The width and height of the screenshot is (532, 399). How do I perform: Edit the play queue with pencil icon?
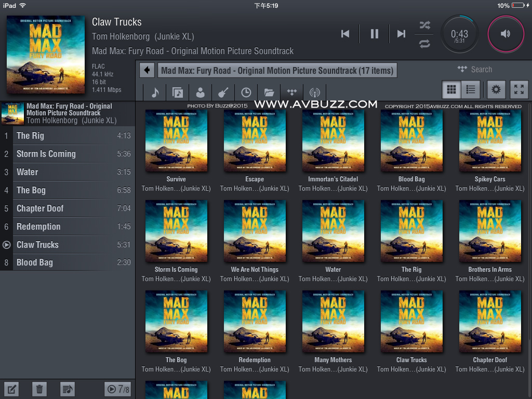tap(11, 389)
